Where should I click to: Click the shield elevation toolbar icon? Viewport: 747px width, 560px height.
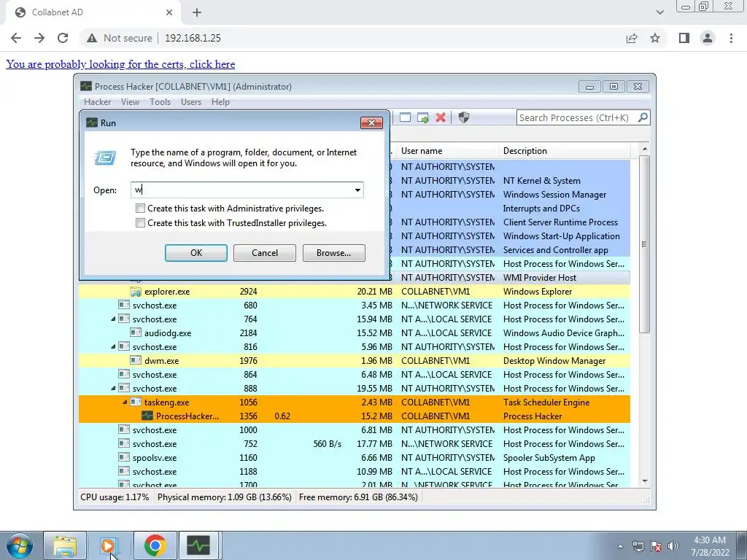point(463,117)
